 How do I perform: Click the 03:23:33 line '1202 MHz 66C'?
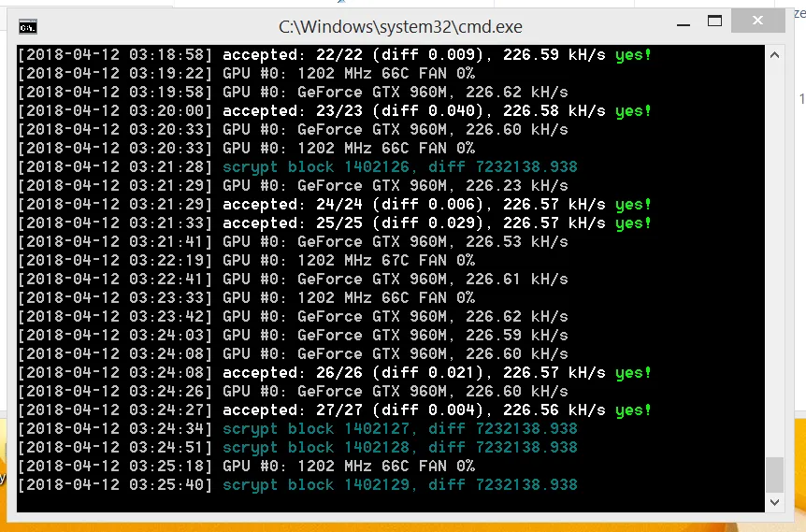pos(246,297)
